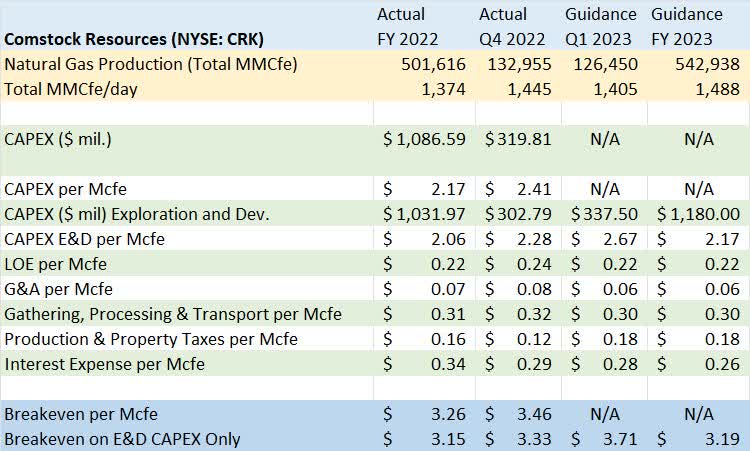
Task: Click the gathering cost value 0.32
Action: coord(534,314)
